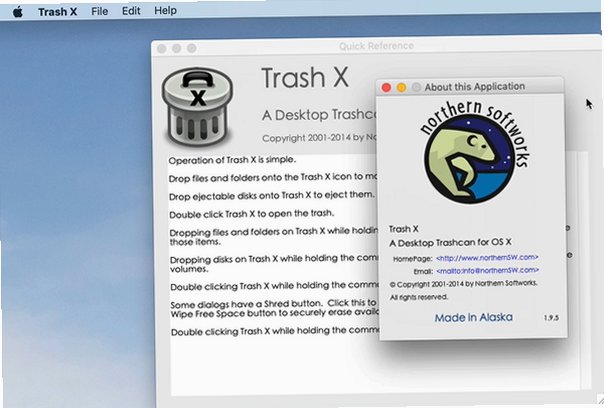Open the Edit menu
Viewport: 604px width, 408px height.
tap(131, 11)
